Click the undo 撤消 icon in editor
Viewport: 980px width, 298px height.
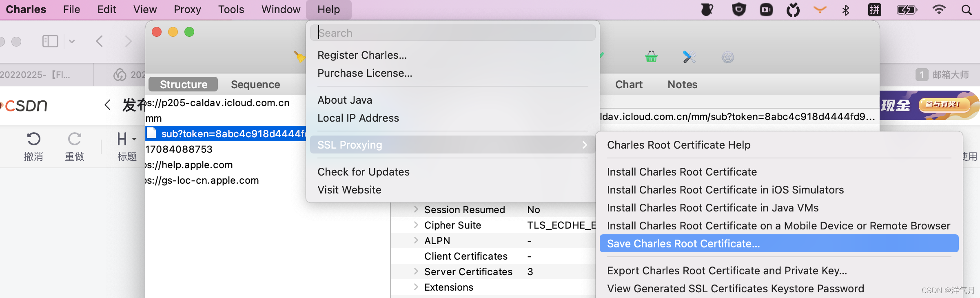pos(33,139)
